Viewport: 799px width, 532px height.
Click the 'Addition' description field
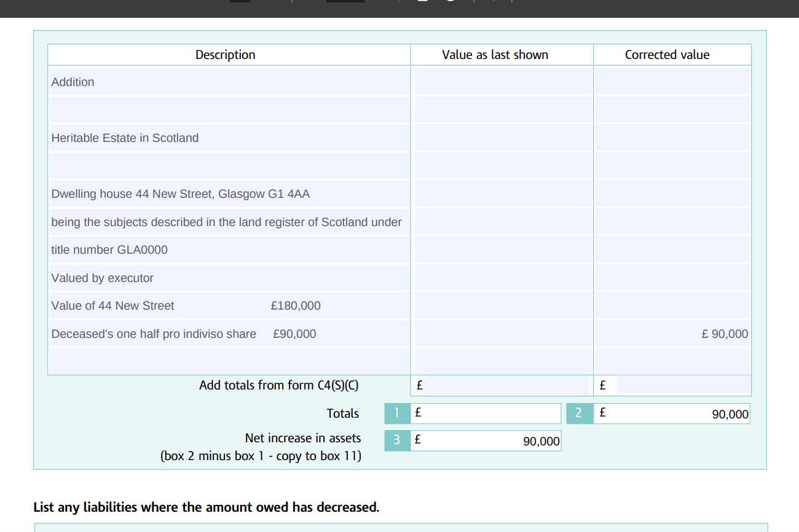point(229,82)
